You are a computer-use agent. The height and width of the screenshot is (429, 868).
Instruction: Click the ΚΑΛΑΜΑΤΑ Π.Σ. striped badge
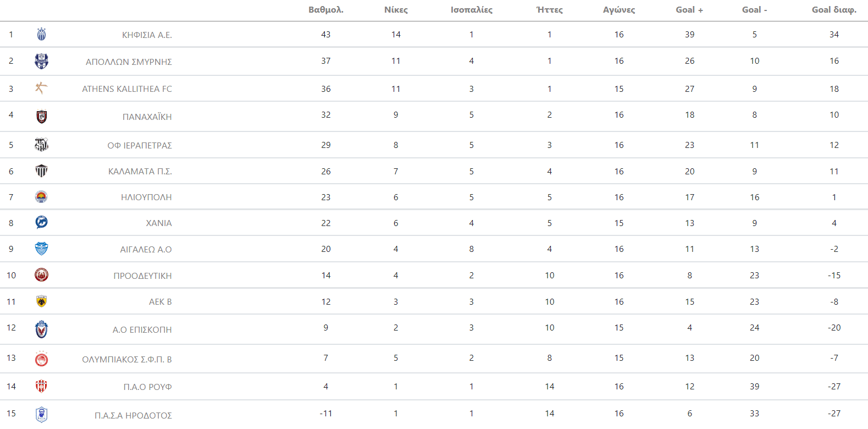click(x=41, y=171)
